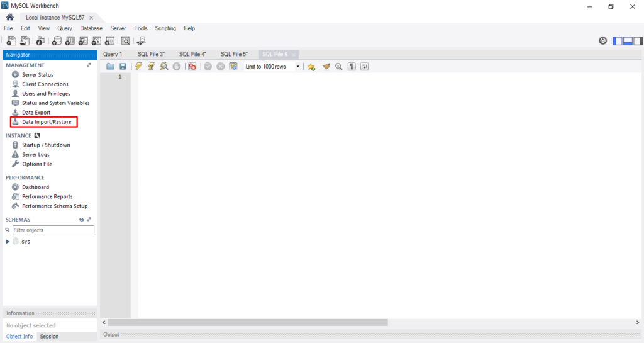
Task: Click the rollback X icon
Action: pyautogui.click(x=221, y=67)
